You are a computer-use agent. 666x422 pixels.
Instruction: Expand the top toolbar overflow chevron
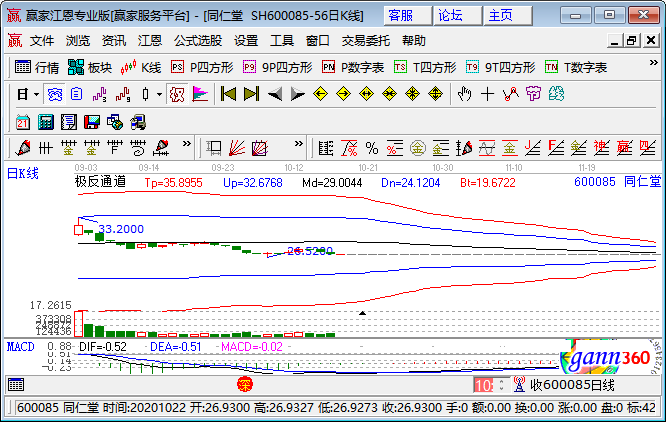654,63
